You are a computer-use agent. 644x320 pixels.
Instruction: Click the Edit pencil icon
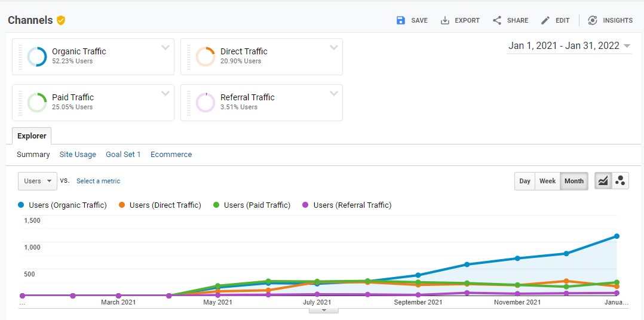545,20
